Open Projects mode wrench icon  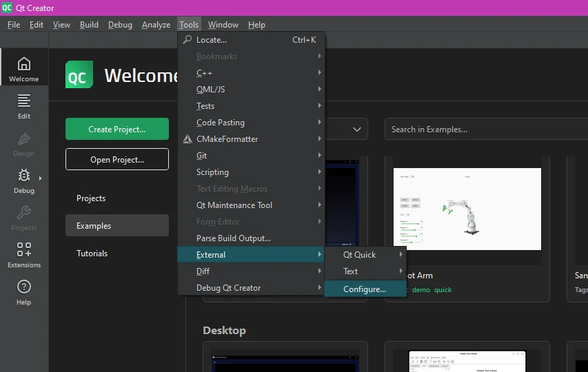pos(24,213)
